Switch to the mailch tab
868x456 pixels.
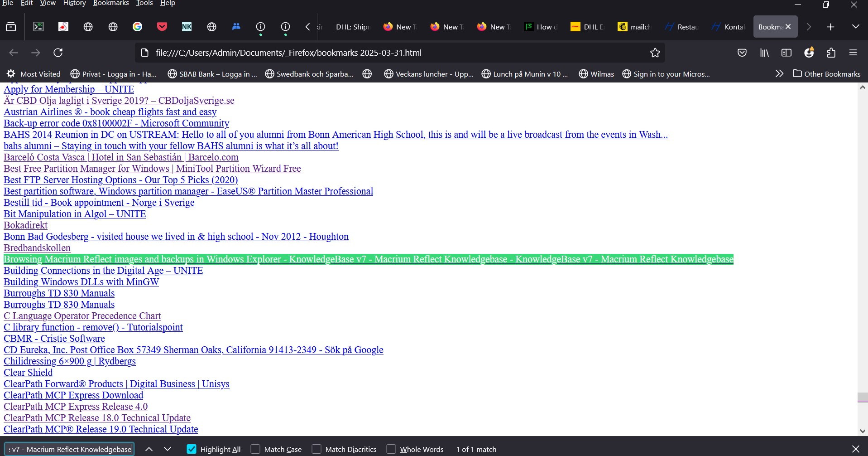pyautogui.click(x=634, y=27)
